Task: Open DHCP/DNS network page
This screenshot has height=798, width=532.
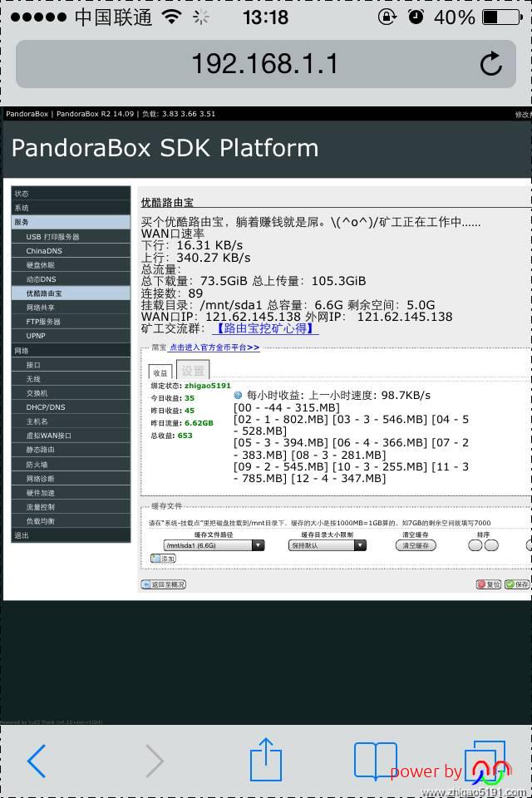Action: (71, 407)
